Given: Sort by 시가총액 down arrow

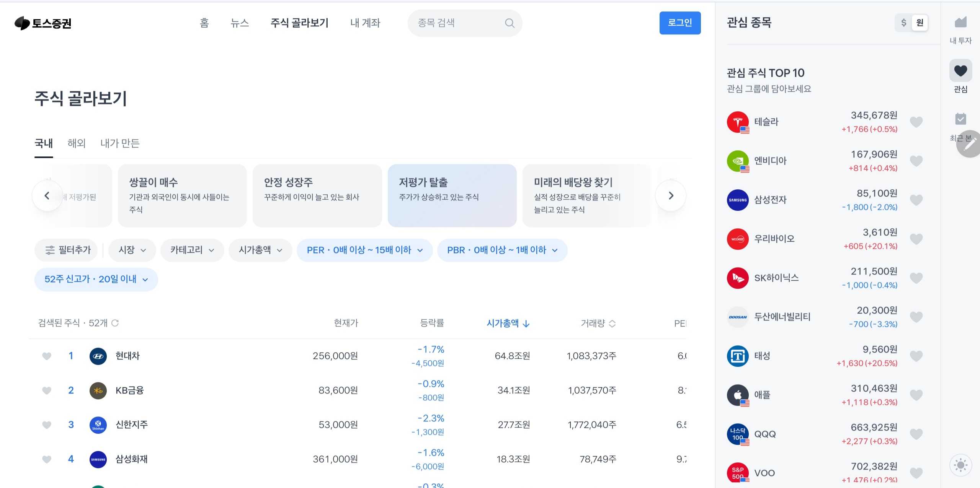Looking at the screenshot, I should [526, 324].
